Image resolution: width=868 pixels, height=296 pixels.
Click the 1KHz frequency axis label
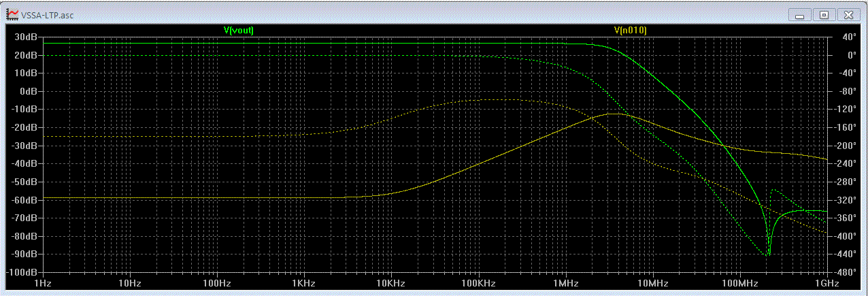[x=303, y=282]
